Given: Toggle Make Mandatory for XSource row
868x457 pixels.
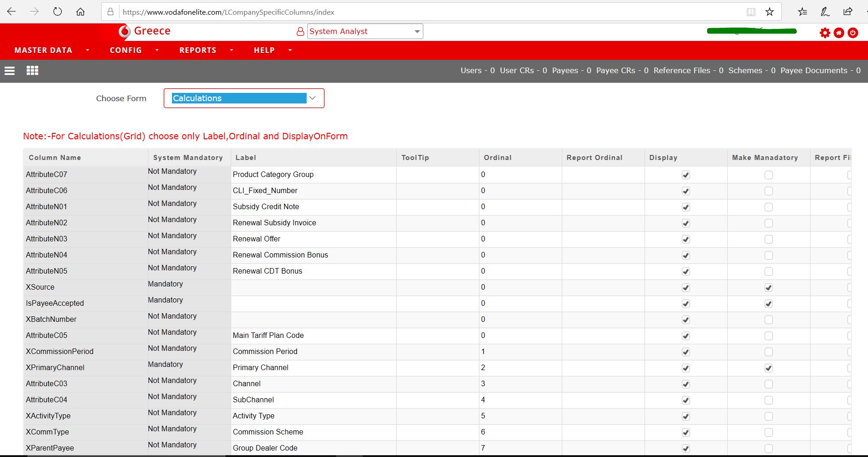Looking at the screenshot, I should point(769,287).
